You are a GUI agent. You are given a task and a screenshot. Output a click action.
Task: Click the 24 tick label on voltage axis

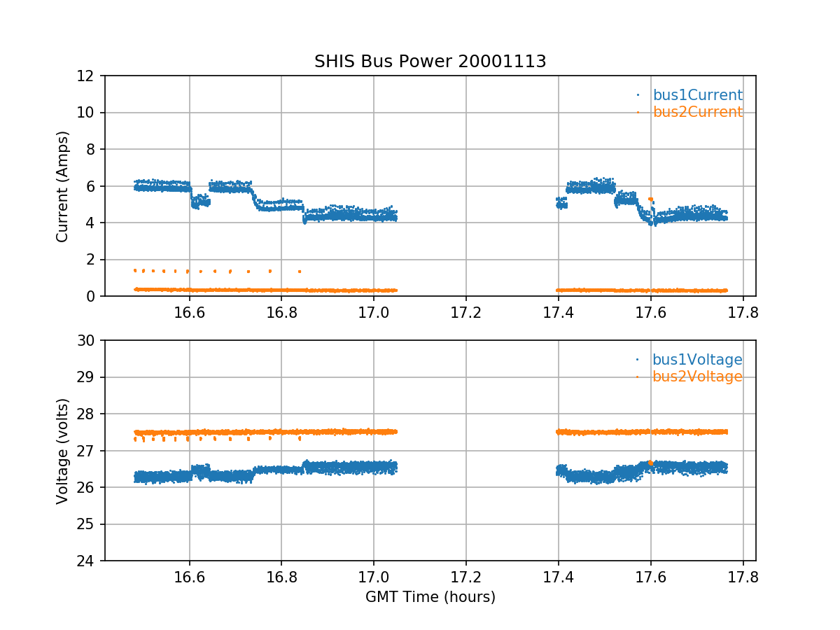pyautogui.click(x=88, y=561)
